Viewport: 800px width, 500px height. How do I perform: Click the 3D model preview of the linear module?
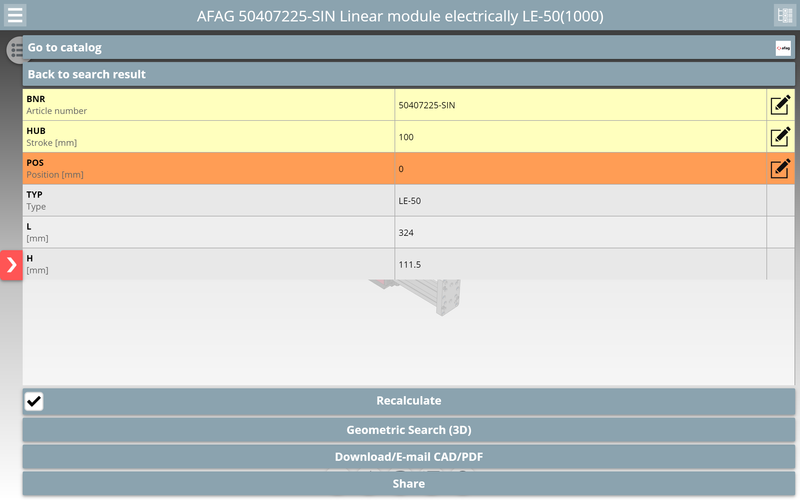click(x=416, y=297)
